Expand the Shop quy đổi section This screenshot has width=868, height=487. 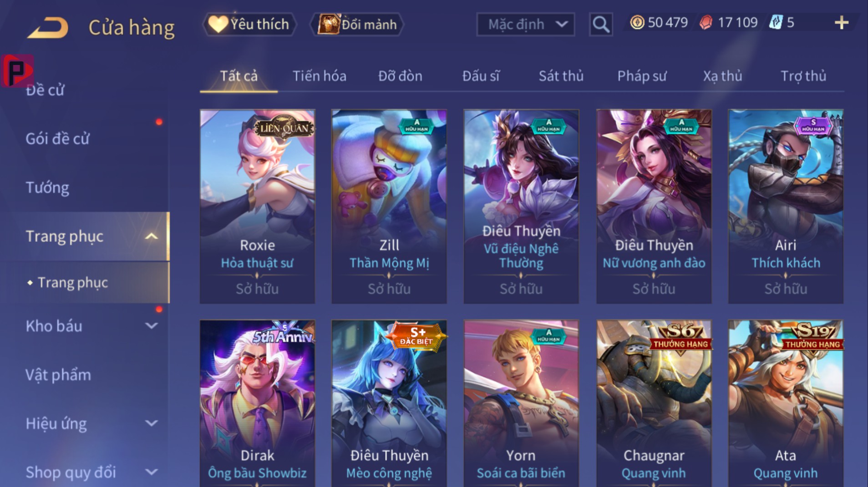[x=151, y=472]
